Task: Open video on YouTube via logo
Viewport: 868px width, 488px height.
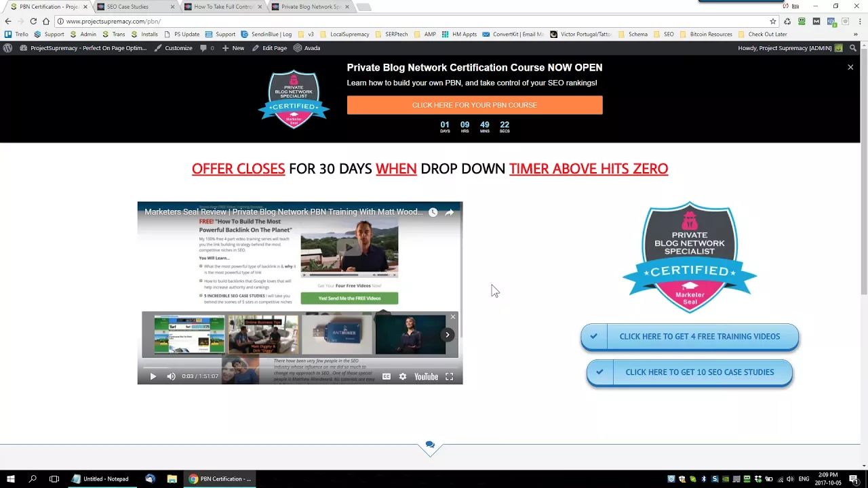Action: pos(426,377)
